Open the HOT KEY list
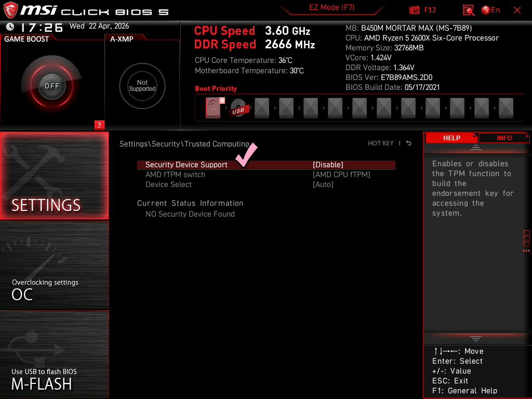Image resolution: width=532 pixels, height=399 pixels. [x=381, y=143]
